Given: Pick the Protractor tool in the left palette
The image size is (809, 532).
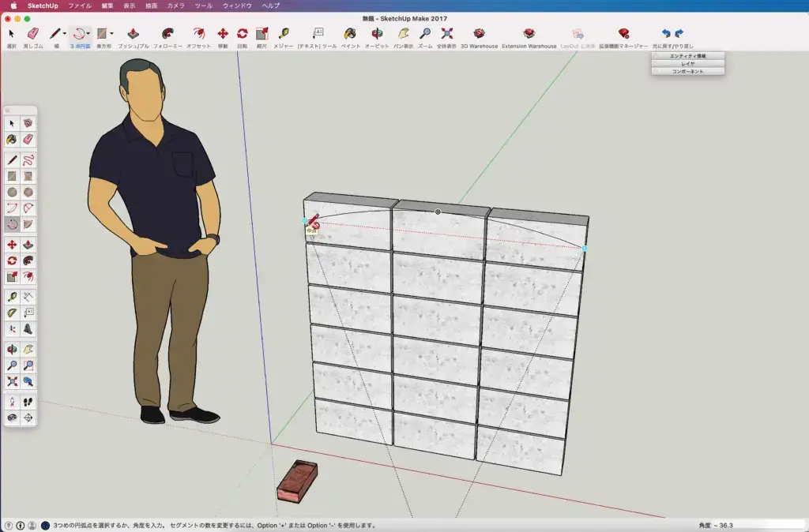Looking at the screenshot, I should pos(12,313).
